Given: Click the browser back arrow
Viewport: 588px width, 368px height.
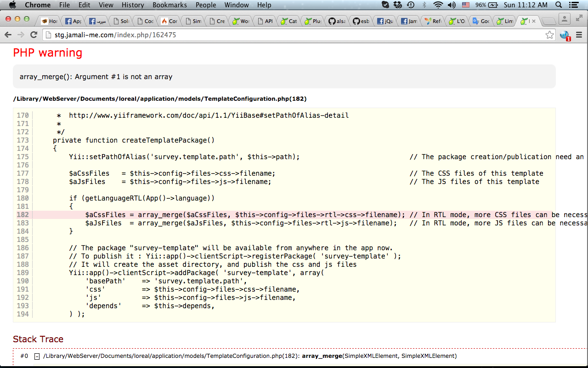Looking at the screenshot, I should [x=8, y=35].
